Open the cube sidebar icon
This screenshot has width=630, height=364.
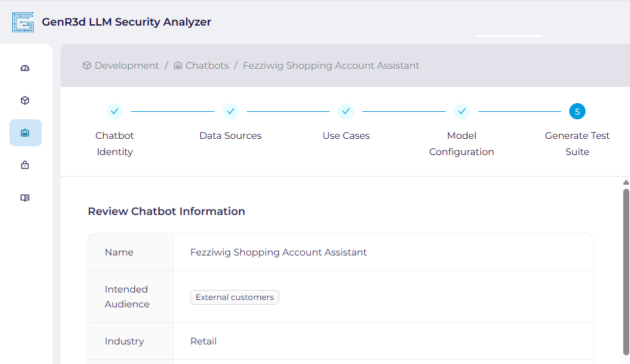[26, 100]
